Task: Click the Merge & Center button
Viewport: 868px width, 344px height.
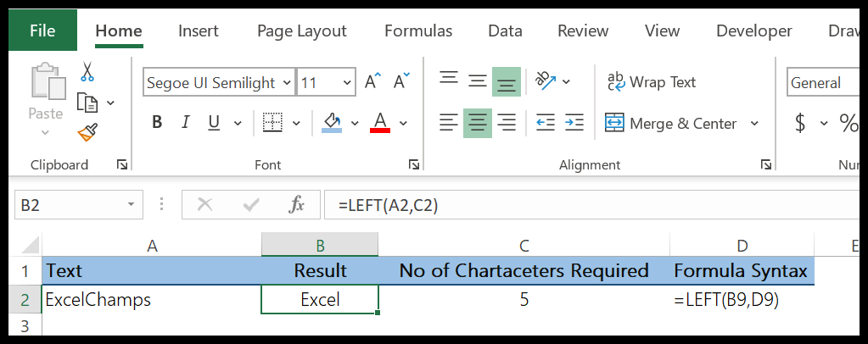Action: tap(671, 123)
